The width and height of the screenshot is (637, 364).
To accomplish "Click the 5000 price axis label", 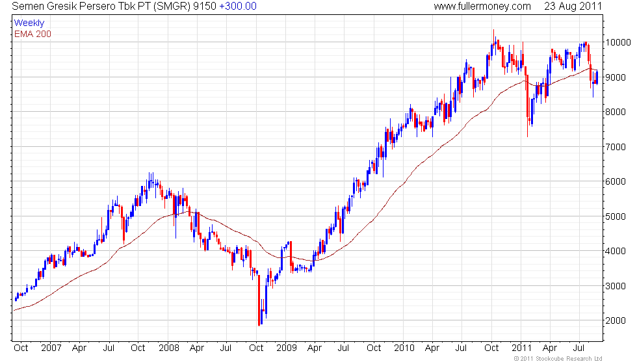I will tap(616, 216).
